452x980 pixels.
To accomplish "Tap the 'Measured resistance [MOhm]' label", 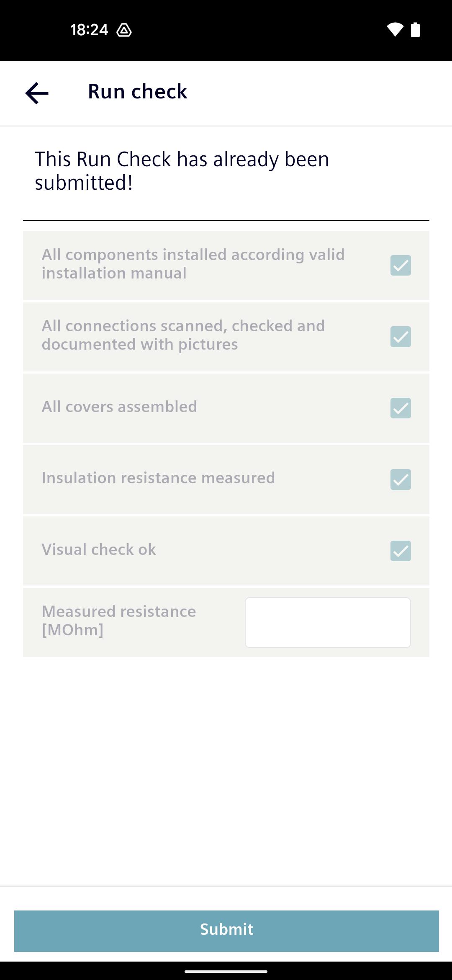I will point(119,621).
